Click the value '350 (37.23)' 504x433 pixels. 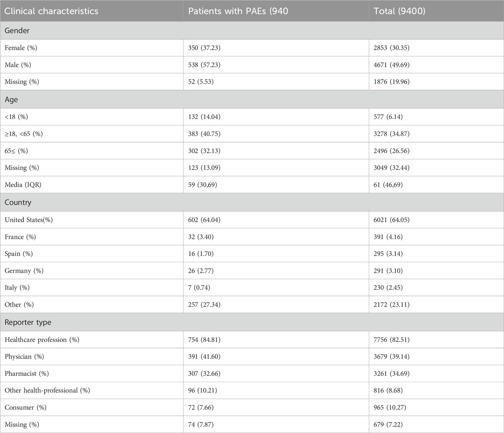click(204, 48)
